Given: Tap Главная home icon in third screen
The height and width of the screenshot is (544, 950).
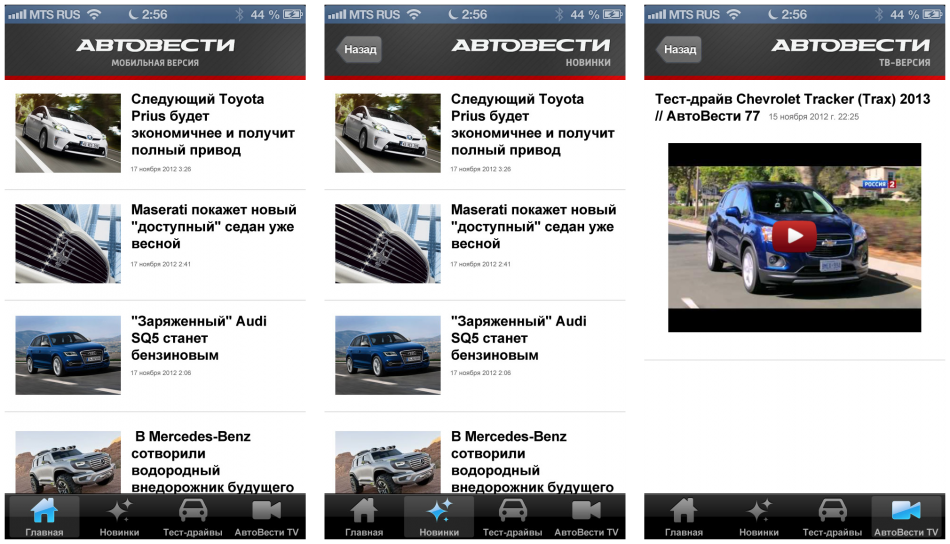Looking at the screenshot, I should coord(684,511).
